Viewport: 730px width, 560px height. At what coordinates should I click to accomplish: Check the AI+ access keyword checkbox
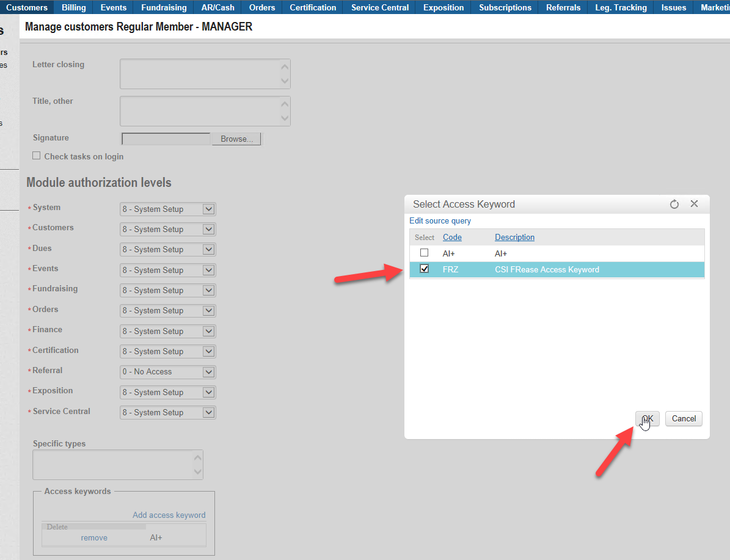pos(425,253)
